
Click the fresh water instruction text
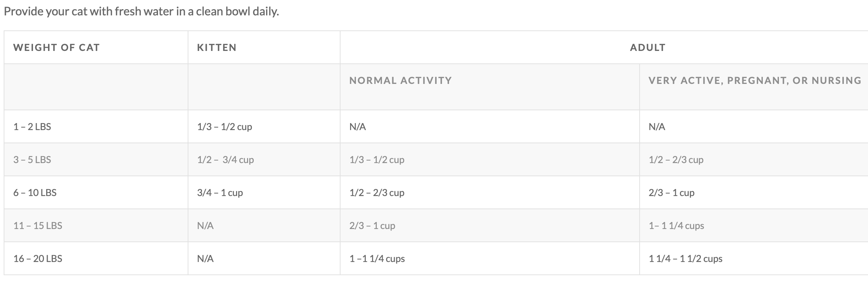tap(141, 12)
